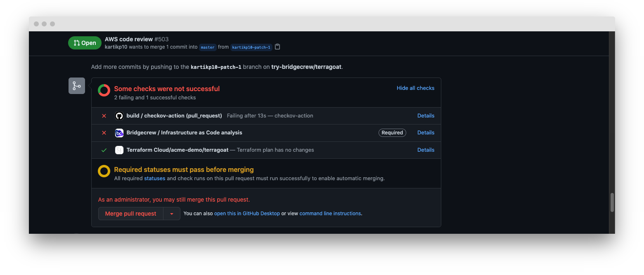Click the Required badge on the Bridgecrew row

tap(392, 133)
